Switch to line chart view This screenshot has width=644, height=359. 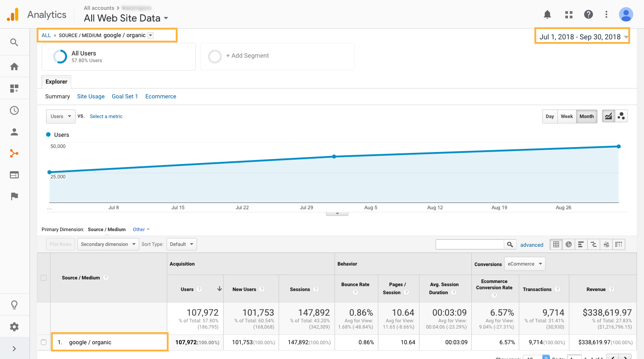(x=608, y=116)
